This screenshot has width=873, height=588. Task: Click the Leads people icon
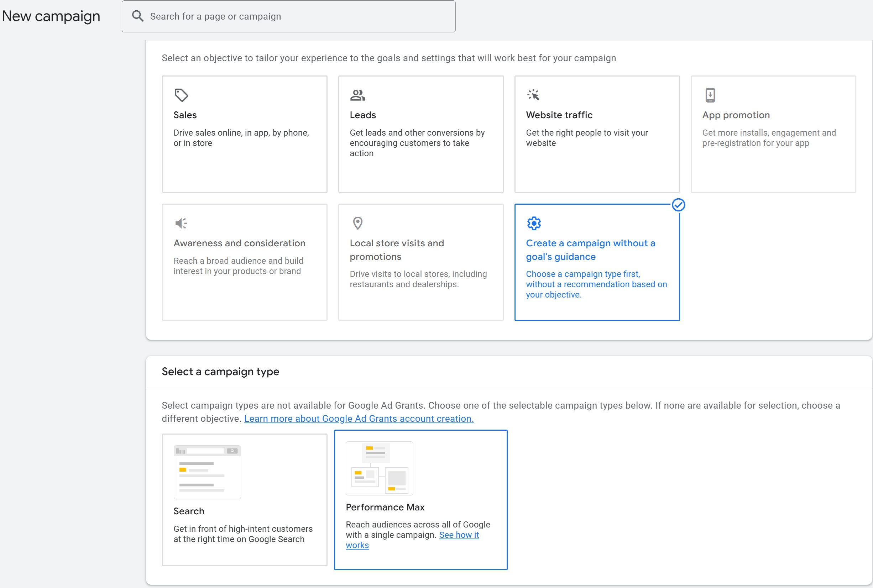point(357,95)
